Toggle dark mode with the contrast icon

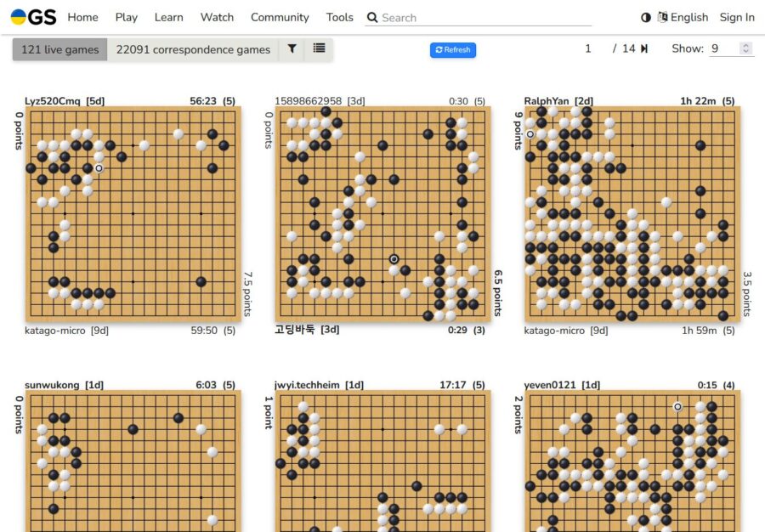pos(646,17)
